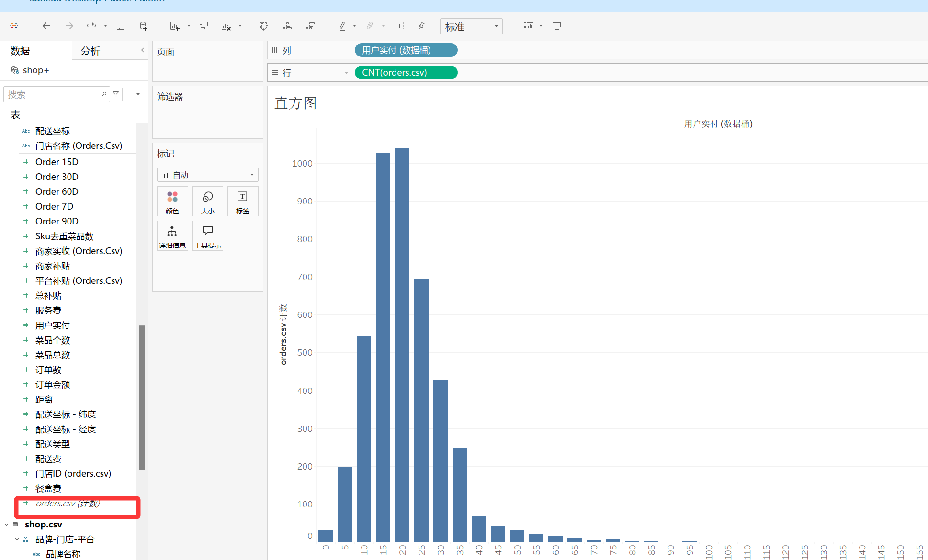This screenshot has height=560, width=928.
Task: Switch to the 分析 tab
Action: coord(91,51)
